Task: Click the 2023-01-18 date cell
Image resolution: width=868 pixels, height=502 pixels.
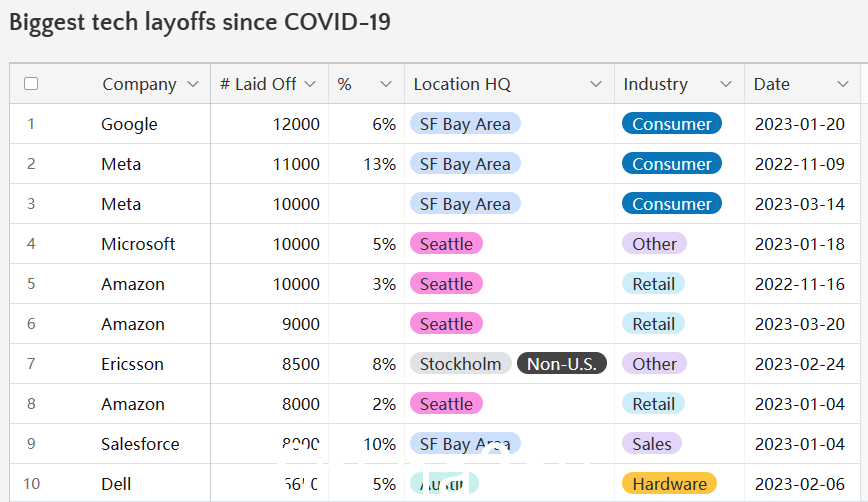Action: click(800, 244)
